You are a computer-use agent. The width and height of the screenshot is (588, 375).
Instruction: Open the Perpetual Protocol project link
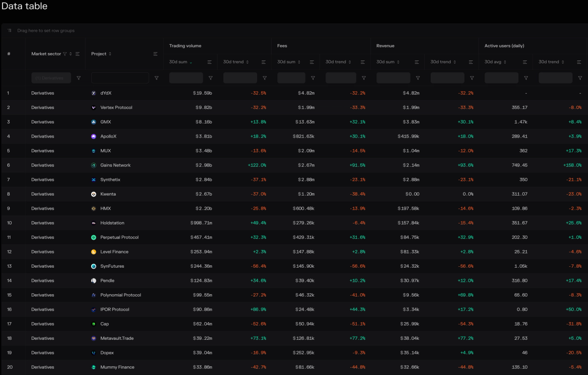pyautogui.click(x=120, y=237)
